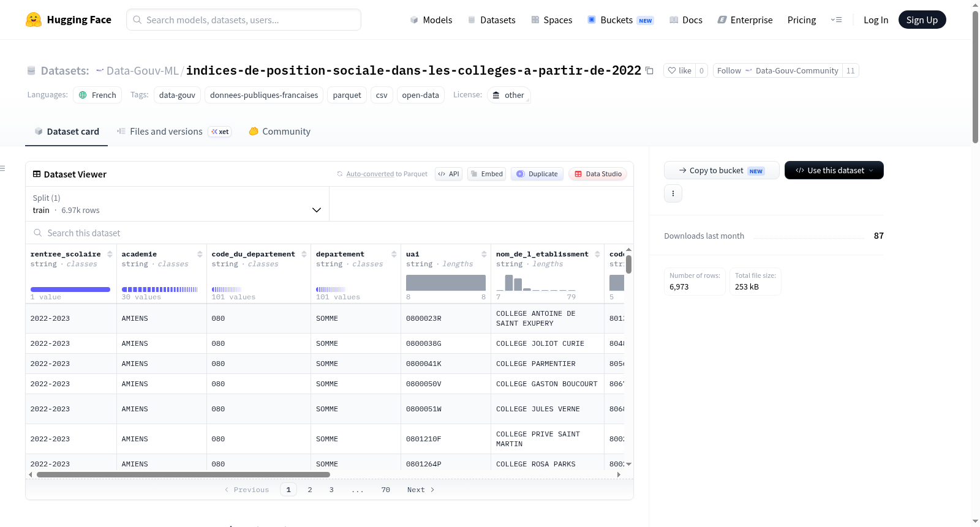The height and width of the screenshot is (527, 980).
Task: Switch to the Community tab
Action: [279, 131]
